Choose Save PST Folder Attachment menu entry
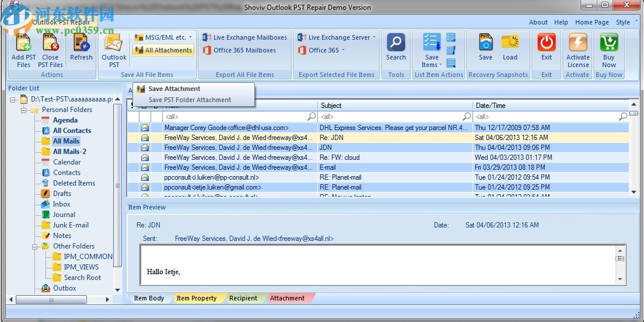The width and height of the screenshot is (644, 322). coord(190,100)
